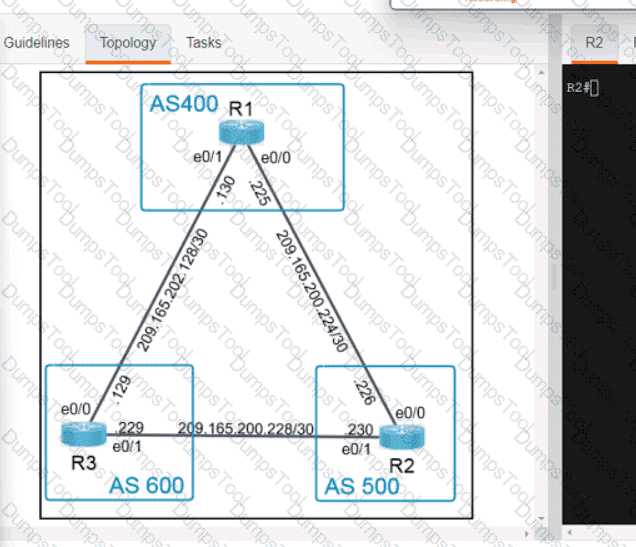636x547 pixels.
Task: Click the AS 500 label
Action: click(359, 487)
